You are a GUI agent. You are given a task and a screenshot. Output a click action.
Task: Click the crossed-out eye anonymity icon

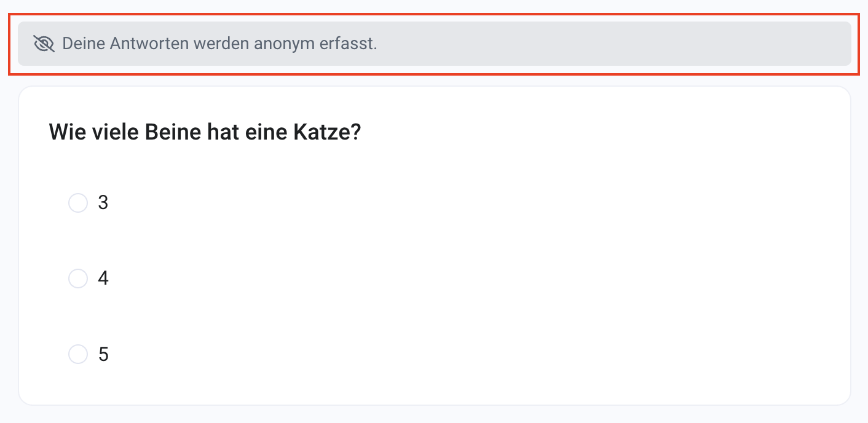pos(44,44)
